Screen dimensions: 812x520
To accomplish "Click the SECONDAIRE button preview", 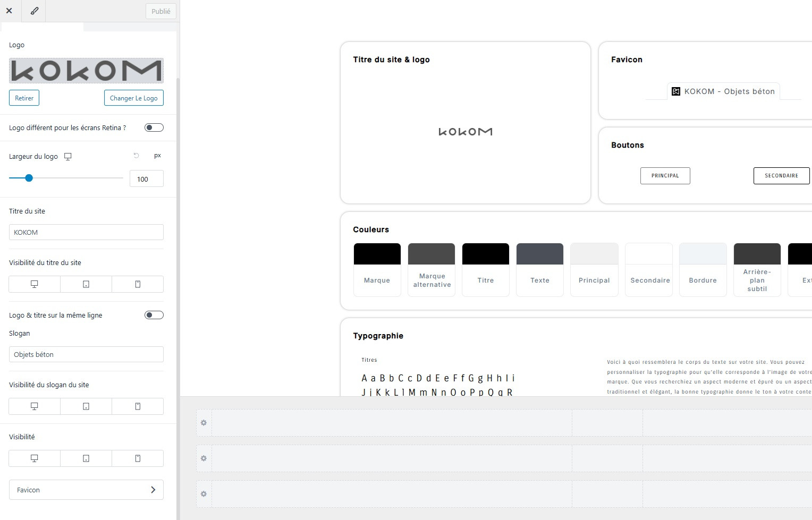I will 782,176.
